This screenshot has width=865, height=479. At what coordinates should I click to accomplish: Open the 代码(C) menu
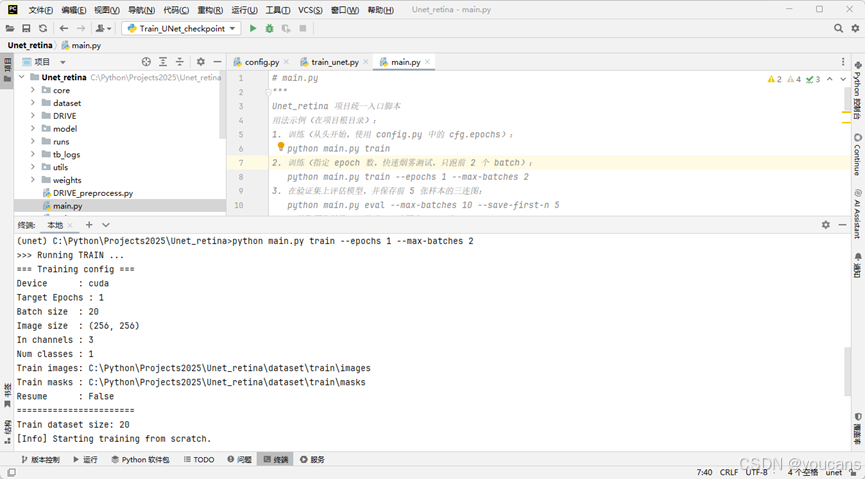click(x=176, y=10)
